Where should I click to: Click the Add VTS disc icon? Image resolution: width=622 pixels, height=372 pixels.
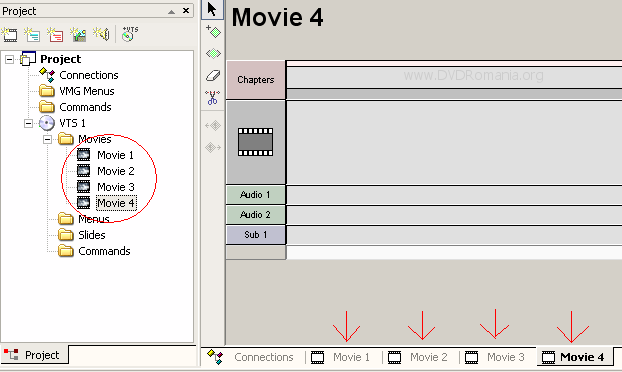(x=129, y=34)
